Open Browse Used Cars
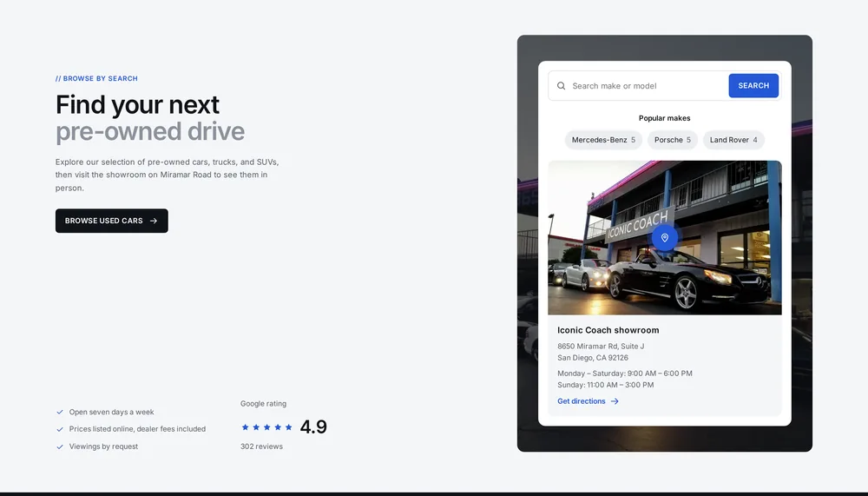Image resolution: width=868 pixels, height=496 pixels. coord(112,221)
